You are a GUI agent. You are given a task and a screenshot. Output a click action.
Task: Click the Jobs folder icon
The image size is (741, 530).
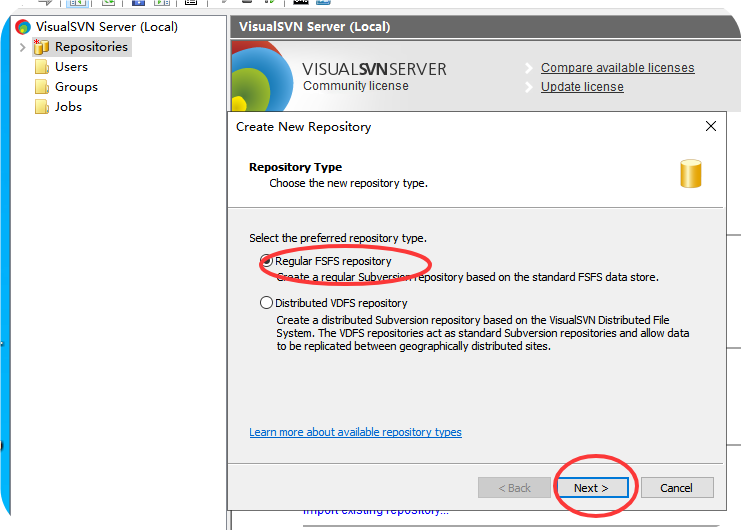42,107
